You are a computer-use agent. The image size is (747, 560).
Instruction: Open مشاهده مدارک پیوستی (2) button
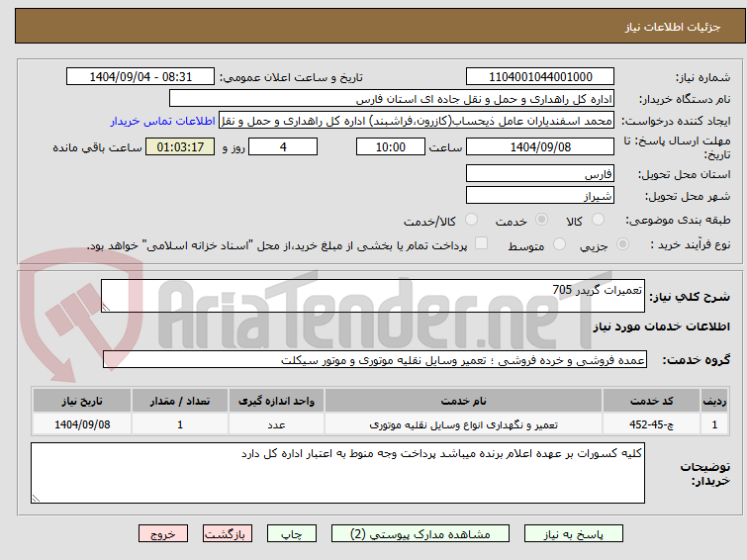pos(420,534)
